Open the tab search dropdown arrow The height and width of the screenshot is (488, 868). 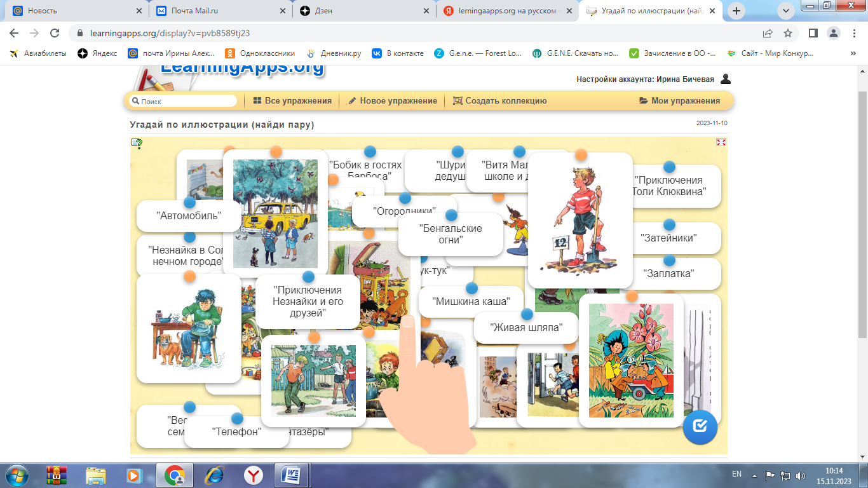(786, 11)
